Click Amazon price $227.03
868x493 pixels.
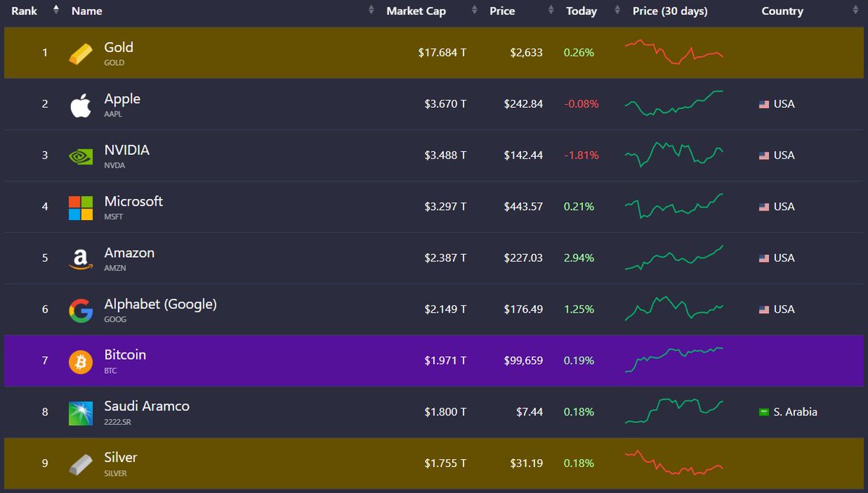(523, 258)
